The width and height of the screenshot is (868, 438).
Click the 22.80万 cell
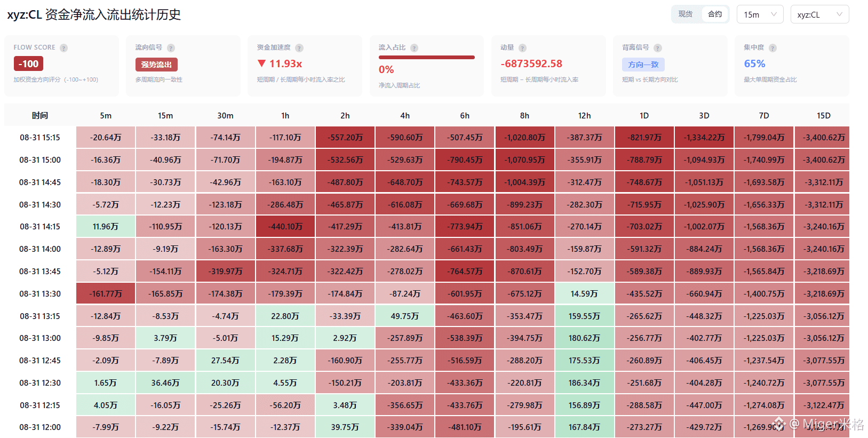tap(285, 316)
